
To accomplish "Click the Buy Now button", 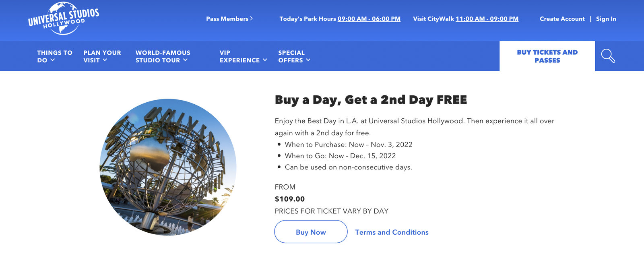I will pyautogui.click(x=310, y=232).
